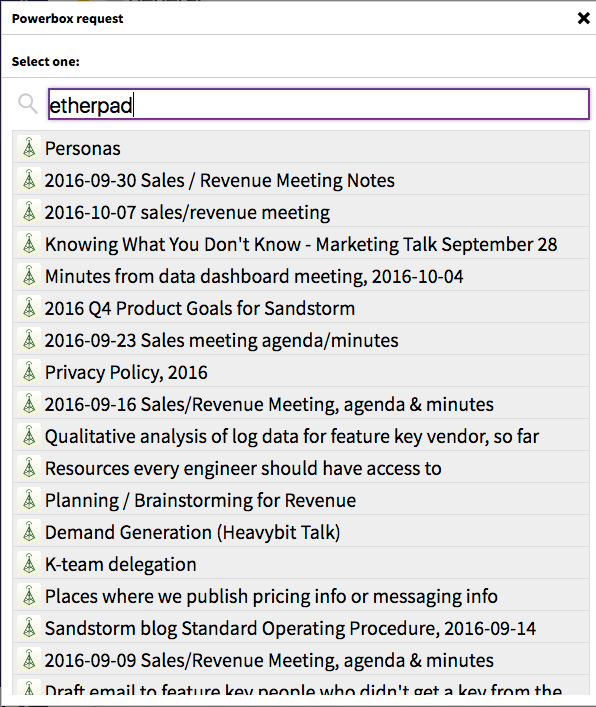Click the Etherpad icon next to Privacy Policy, 2016

(29, 372)
